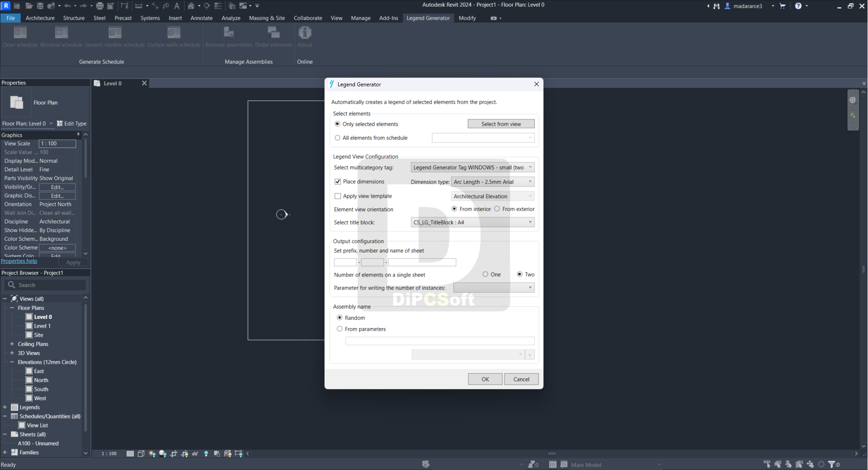Select the From exterior orientation radio
The height and width of the screenshot is (470, 868).
497,209
